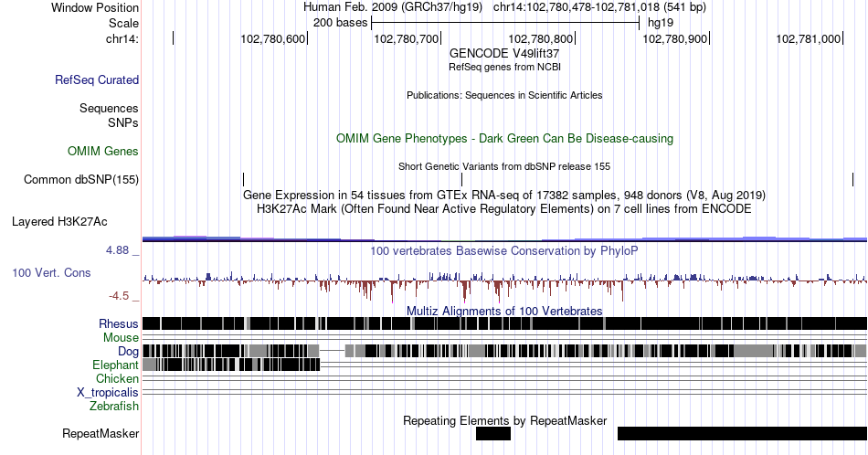
Task: Click the Scale label
Action: tap(123, 23)
